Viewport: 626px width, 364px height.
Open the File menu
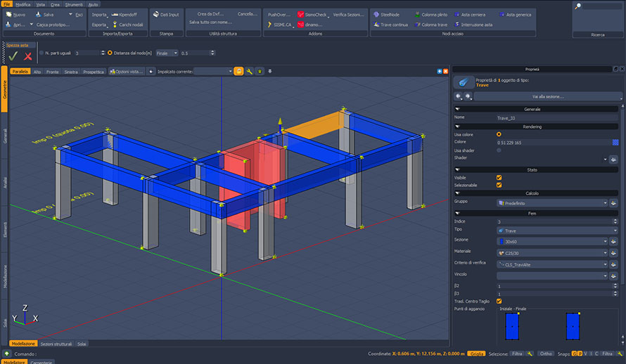point(7,4)
